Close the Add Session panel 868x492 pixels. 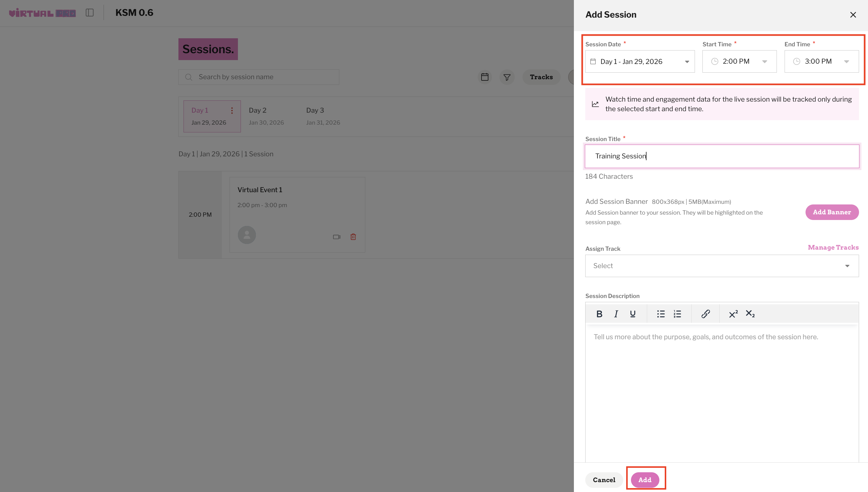[x=853, y=15]
